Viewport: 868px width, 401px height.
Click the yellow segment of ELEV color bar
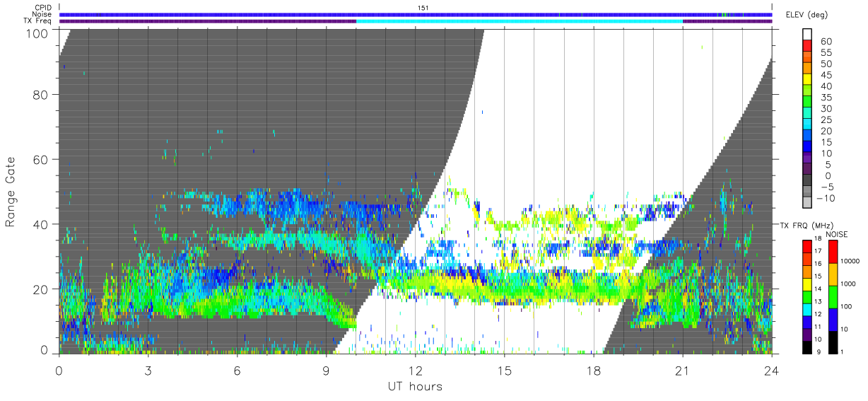click(x=808, y=80)
